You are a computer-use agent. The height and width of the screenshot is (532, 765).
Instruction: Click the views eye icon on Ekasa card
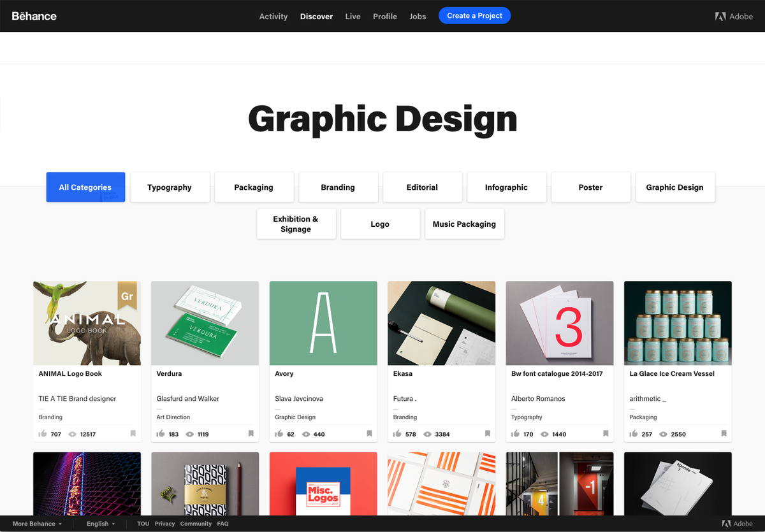[x=427, y=434]
